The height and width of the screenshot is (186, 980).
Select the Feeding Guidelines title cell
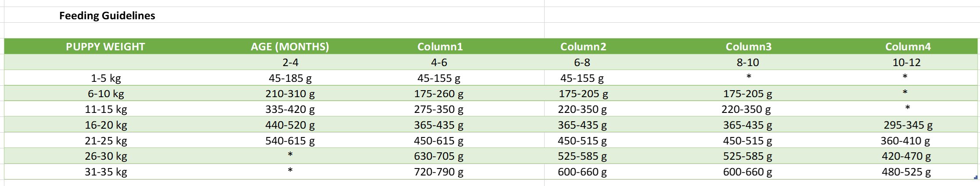coord(107,16)
